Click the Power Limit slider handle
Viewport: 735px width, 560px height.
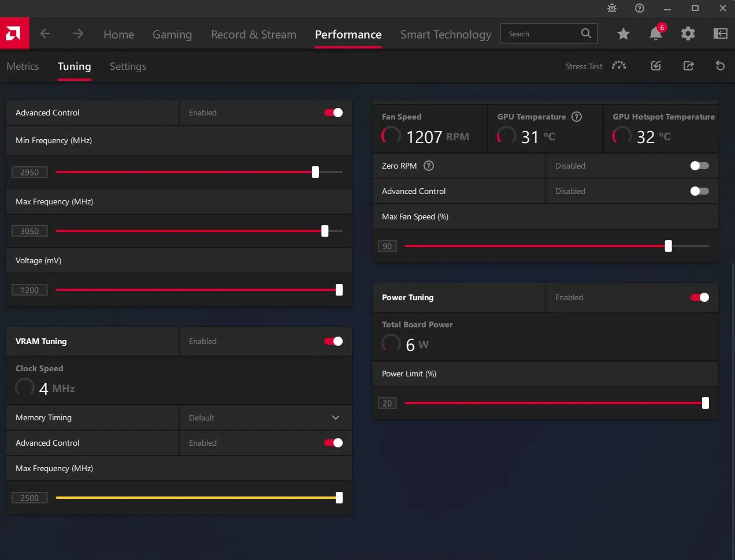pyautogui.click(x=706, y=403)
